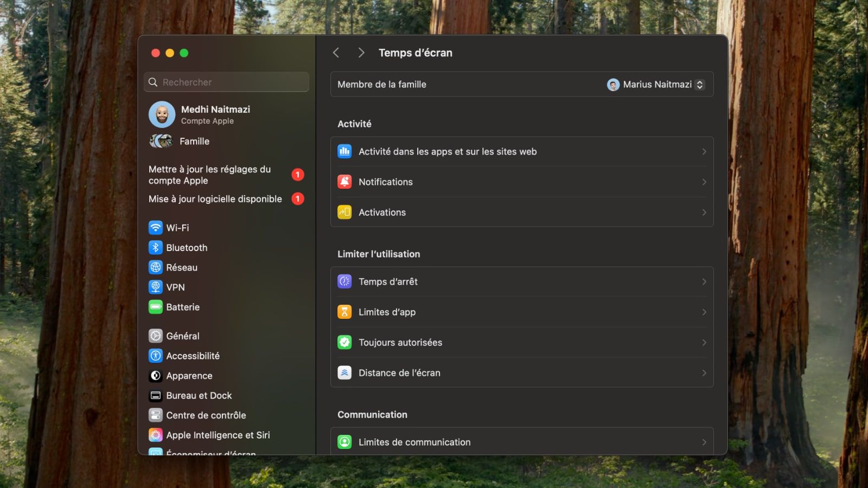Click the Toujours autorisées text
This screenshot has height=488, width=868.
(400, 342)
